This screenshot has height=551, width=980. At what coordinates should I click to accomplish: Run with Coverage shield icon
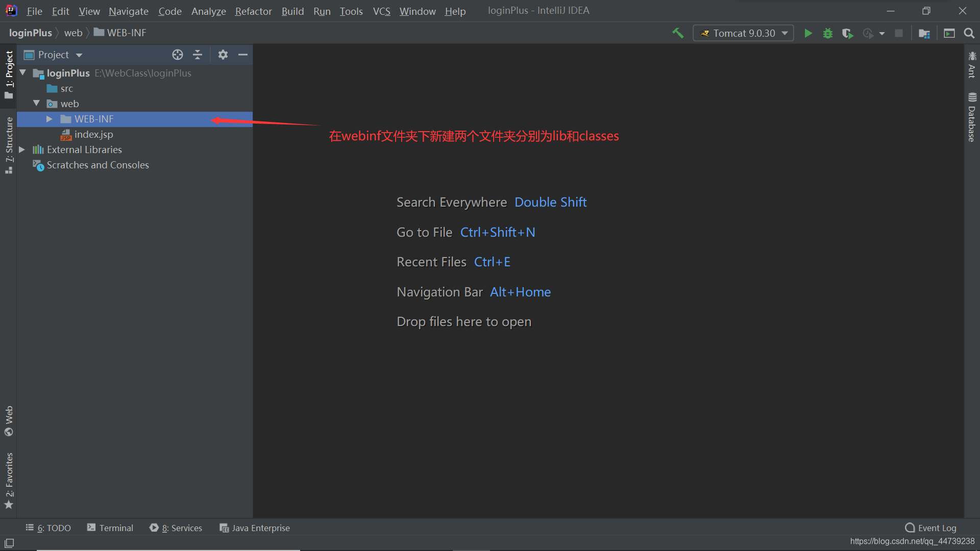pos(847,33)
